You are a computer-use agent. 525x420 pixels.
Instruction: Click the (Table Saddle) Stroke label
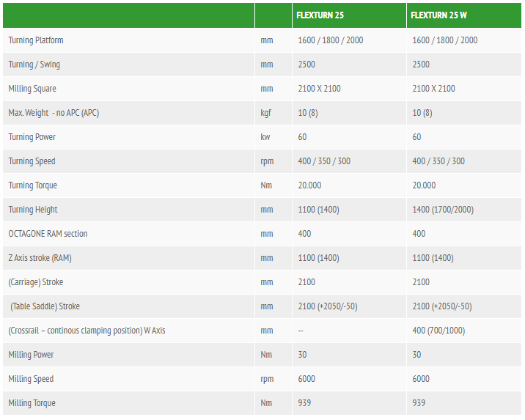tap(45, 306)
